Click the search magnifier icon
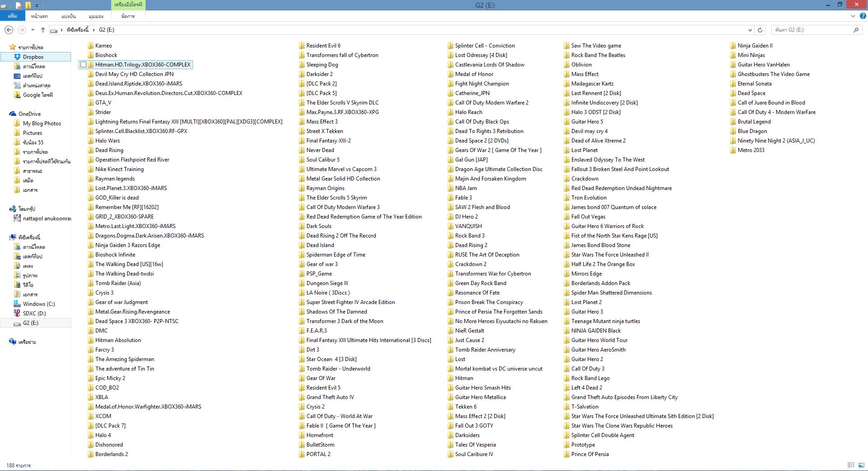Image resolution: width=868 pixels, height=471 pixels. pyautogui.click(x=856, y=30)
